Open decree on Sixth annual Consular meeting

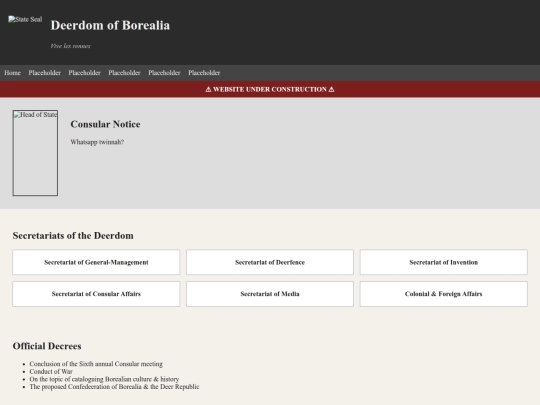pyautogui.click(x=96, y=364)
